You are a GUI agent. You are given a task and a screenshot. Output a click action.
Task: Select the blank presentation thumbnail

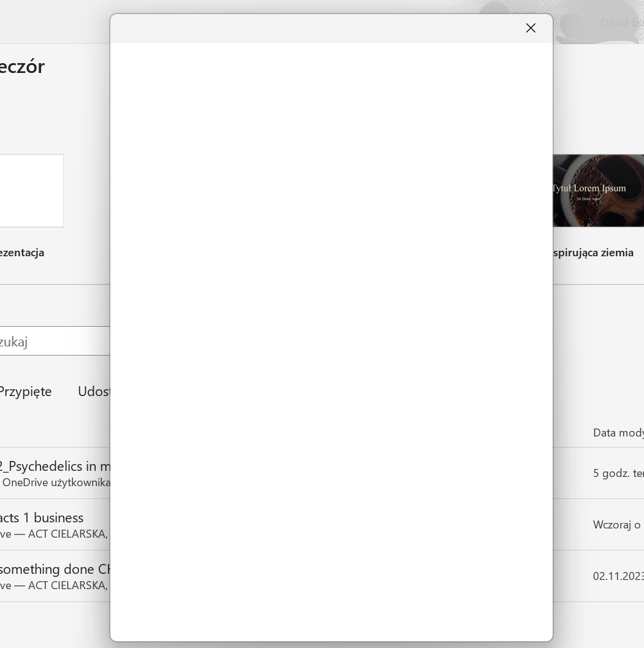[x=31, y=191]
